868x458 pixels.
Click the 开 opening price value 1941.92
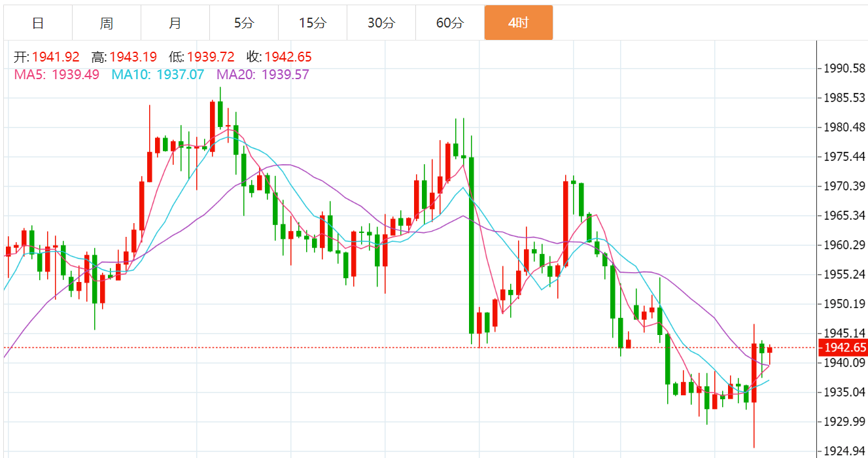click(x=55, y=58)
